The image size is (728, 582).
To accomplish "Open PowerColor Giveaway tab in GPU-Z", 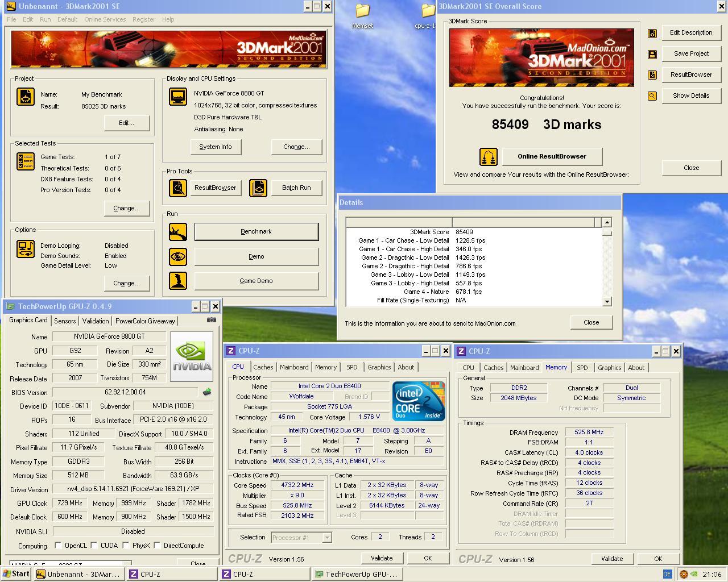I will (145, 321).
